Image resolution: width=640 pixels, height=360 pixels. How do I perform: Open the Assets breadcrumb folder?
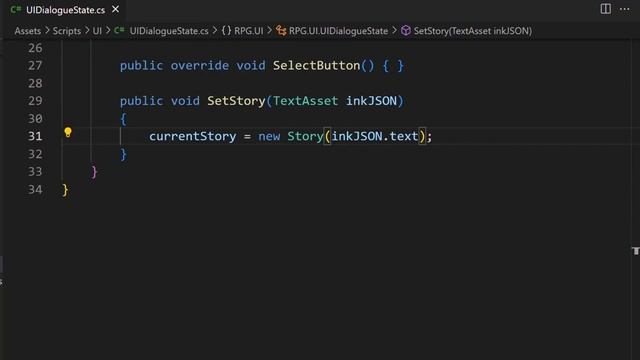point(27,31)
